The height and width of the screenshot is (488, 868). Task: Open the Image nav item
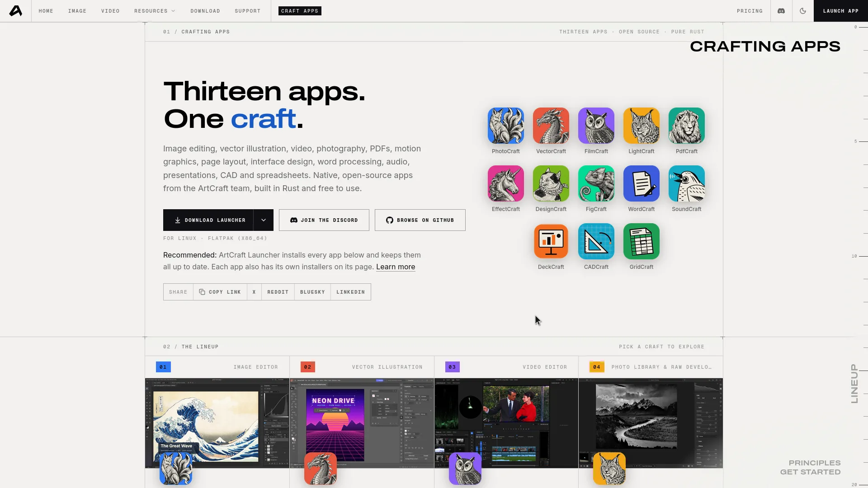[x=77, y=11]
